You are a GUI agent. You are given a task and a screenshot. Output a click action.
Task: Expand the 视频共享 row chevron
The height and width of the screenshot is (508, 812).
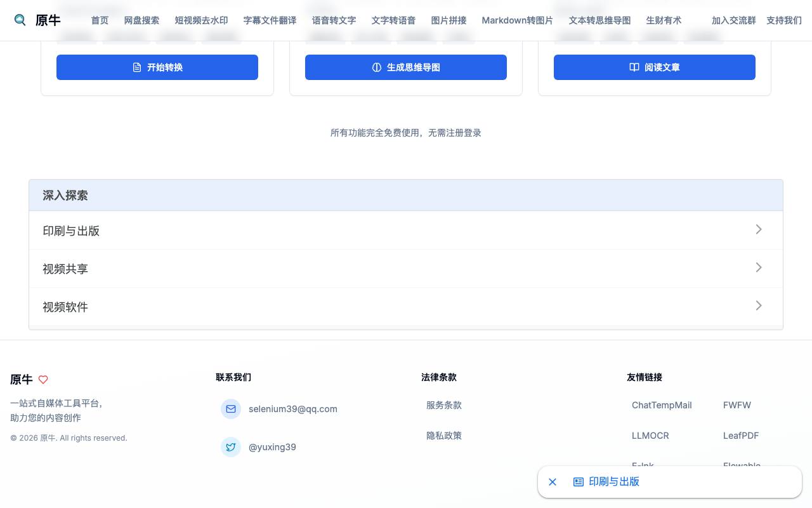[x=759, y=267]
